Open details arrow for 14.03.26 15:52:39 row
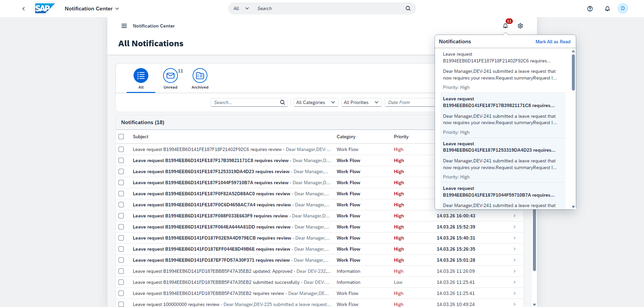 coord(514,227)
